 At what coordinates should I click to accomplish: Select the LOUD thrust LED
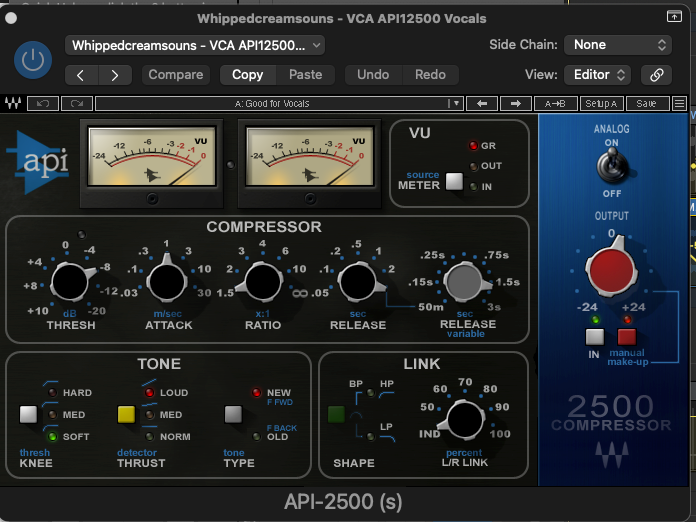[150, 392]
